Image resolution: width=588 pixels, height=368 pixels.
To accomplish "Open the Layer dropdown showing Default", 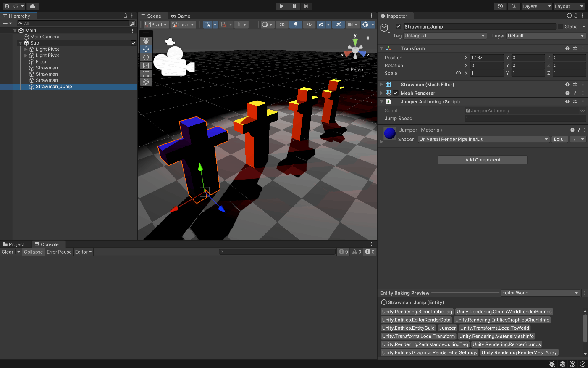I will [546, 36].
